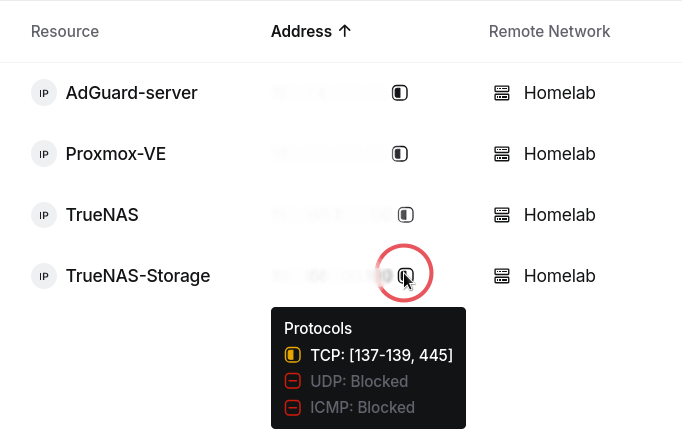Click the Proxmox-VE protocol restriction icon
This screenshot has width=682, height=442.
(400, 154)
